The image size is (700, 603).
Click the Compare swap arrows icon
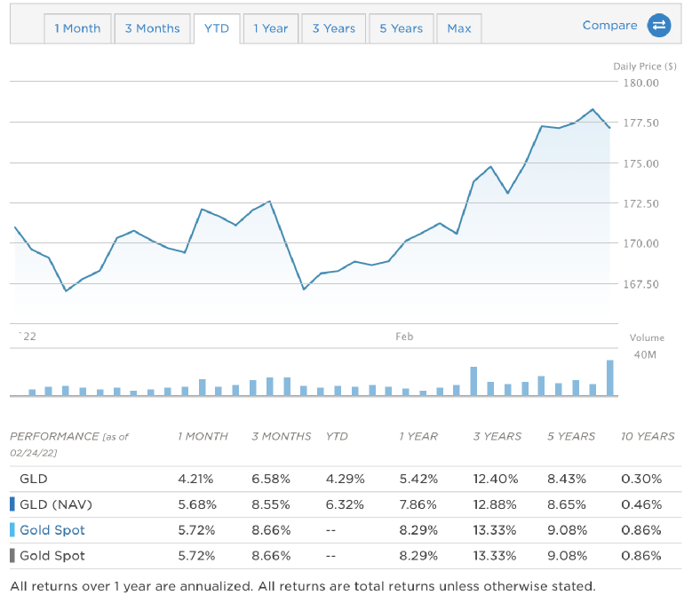point(659,26)
